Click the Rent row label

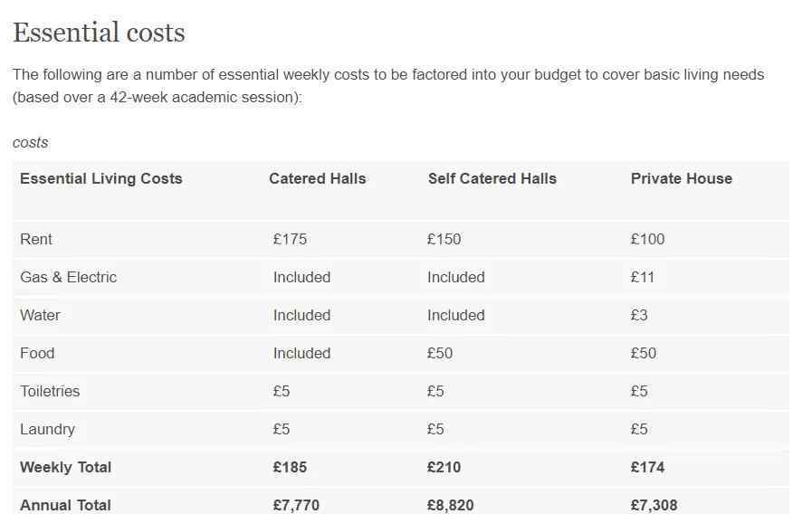tap(36, 239)
